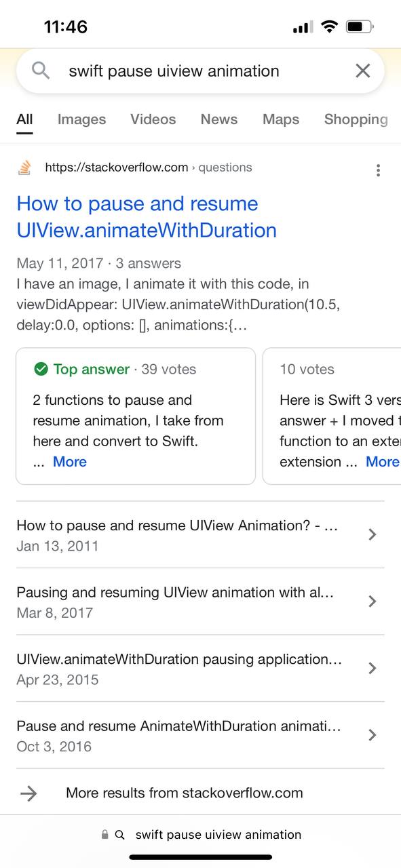
Task: Open 'How to pause and resume UIView.animateWithDuration' link
Action: click(x=147, y=217)
